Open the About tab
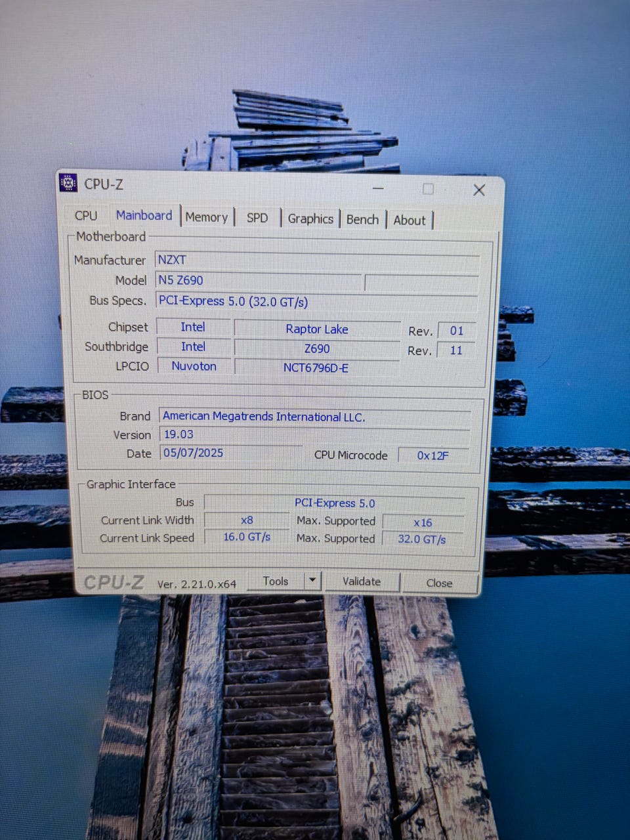Viewport: 630px width, 840px height. click(409, 220)
